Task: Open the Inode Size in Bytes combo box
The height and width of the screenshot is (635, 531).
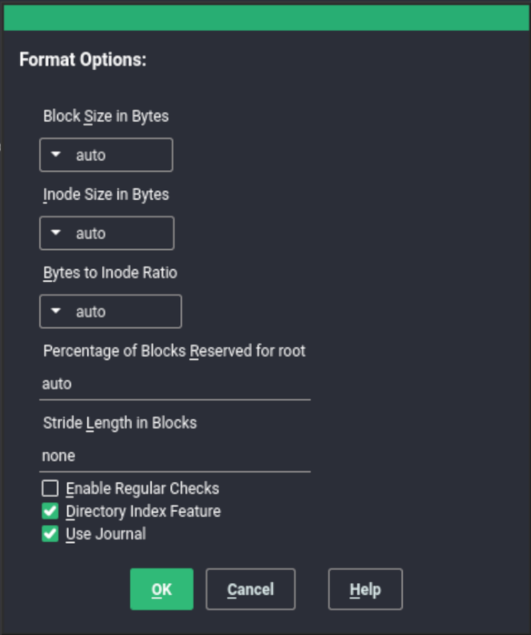Action: (107, 233)
